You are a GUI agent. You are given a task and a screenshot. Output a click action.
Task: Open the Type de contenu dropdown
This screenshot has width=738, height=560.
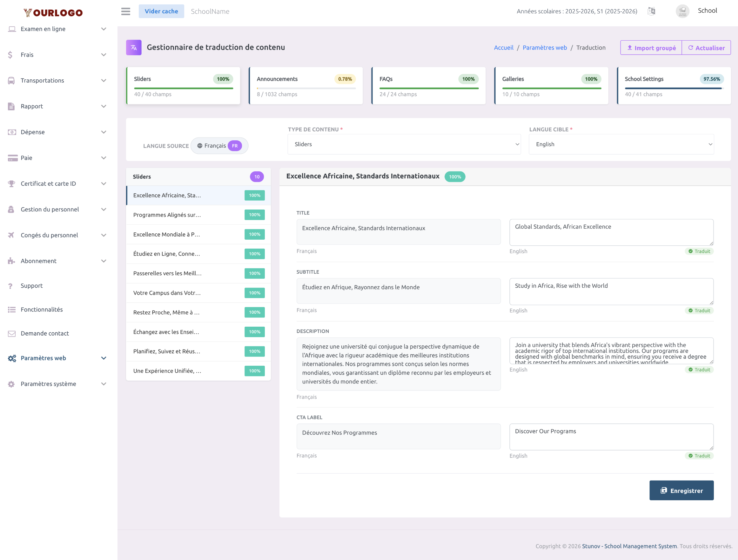click(x=404, y=144)
